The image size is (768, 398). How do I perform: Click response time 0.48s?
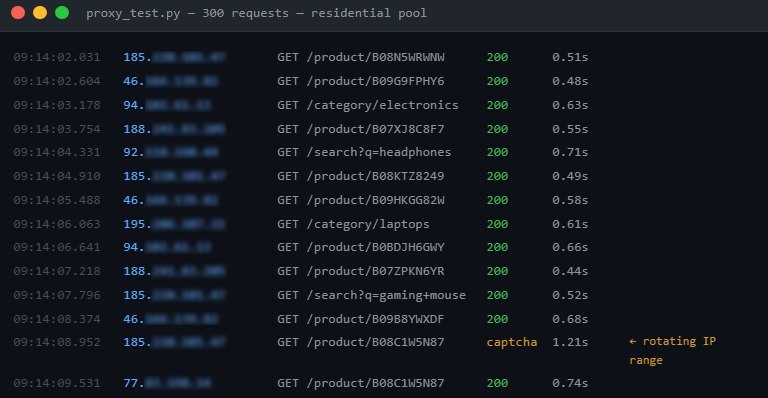click(570, 81)
